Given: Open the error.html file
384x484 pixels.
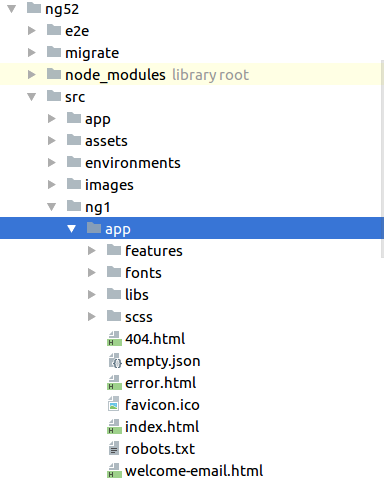Looking at the screenshot, I should pyautogui.click(x=161, y=383).
